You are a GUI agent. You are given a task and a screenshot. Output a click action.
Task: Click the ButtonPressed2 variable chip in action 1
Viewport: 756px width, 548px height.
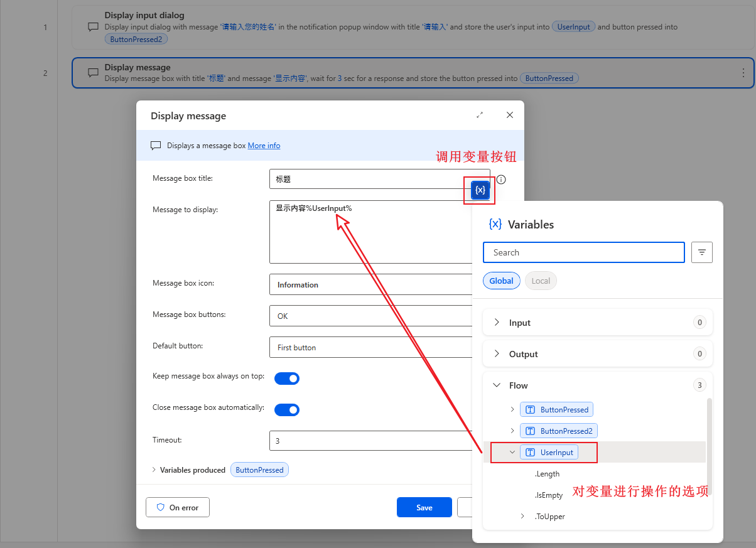coord(136,39)
